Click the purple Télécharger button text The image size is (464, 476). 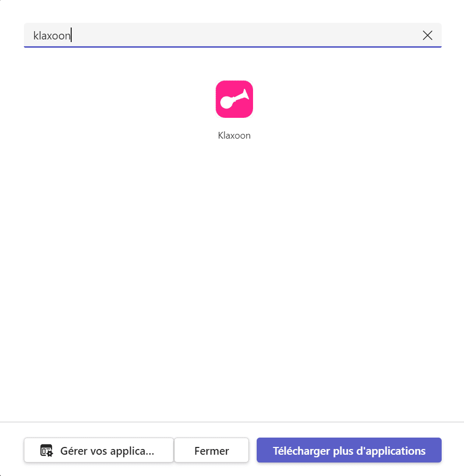(349, 451)
